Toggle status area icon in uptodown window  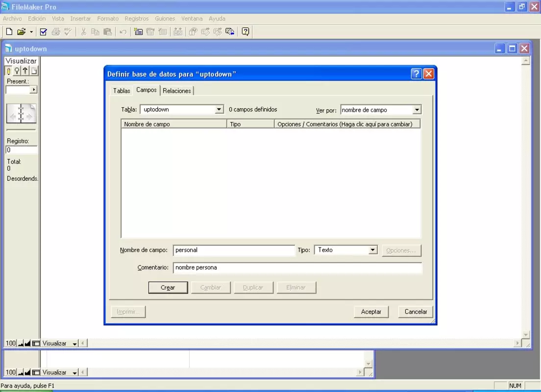[x=36, y=343]
